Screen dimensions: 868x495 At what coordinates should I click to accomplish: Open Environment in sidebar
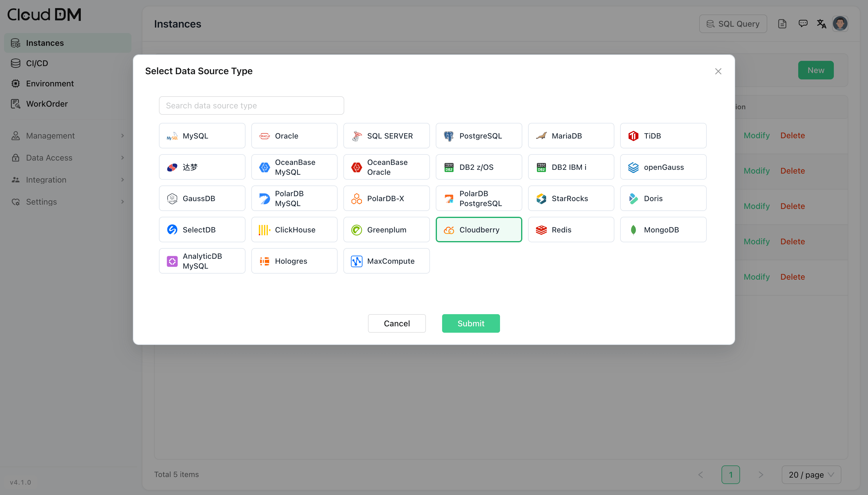click(68, 84)
